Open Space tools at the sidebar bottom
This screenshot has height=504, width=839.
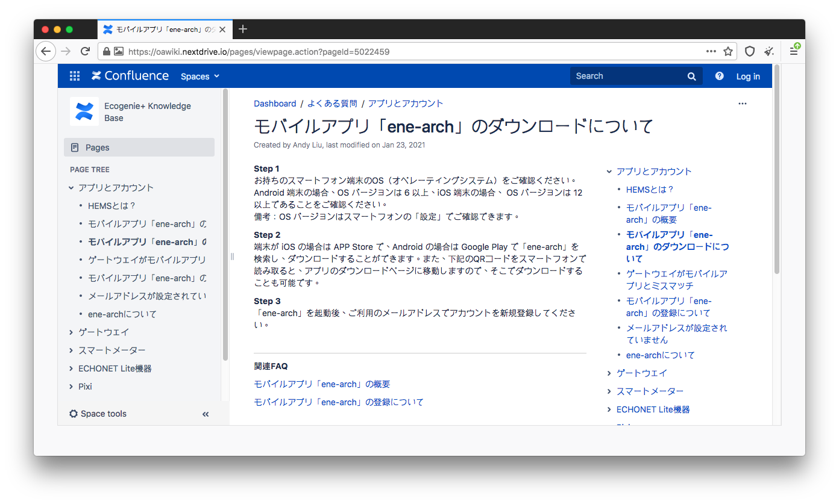[x=98, y=414]
